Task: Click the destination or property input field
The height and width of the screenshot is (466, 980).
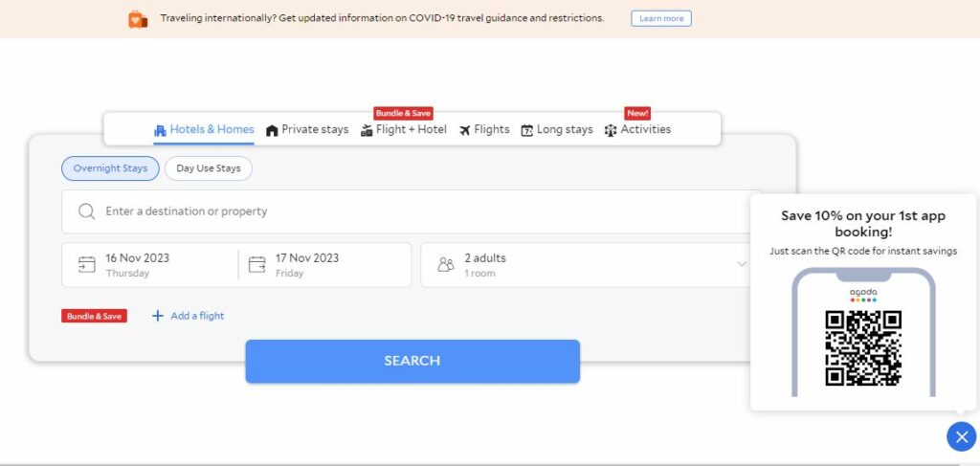Action: [412, 211]
